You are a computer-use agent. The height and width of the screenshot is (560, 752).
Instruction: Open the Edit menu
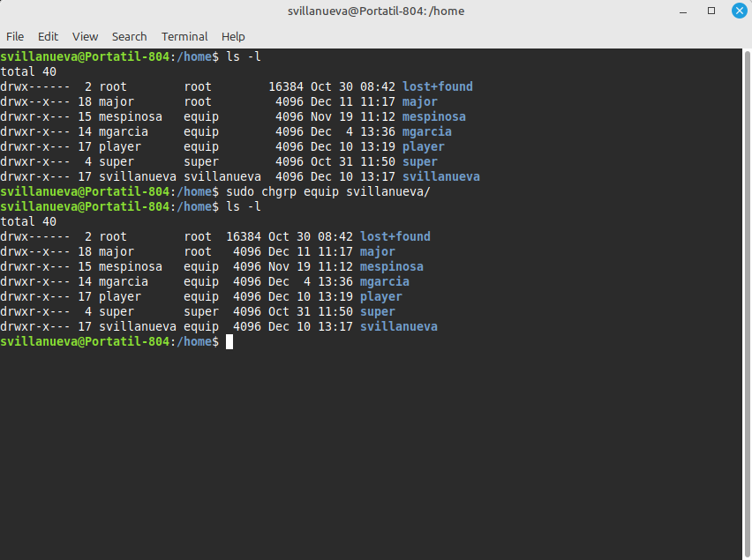coord(48,36)
